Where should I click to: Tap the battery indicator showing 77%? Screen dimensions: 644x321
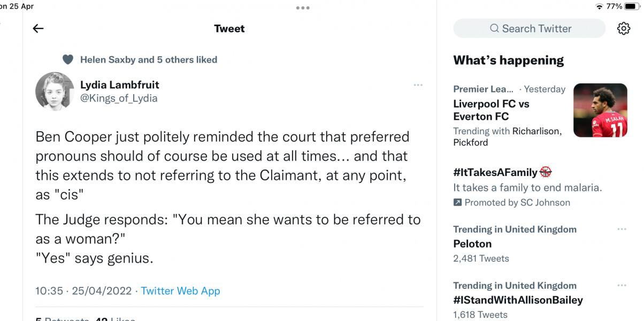pos(631,6)
